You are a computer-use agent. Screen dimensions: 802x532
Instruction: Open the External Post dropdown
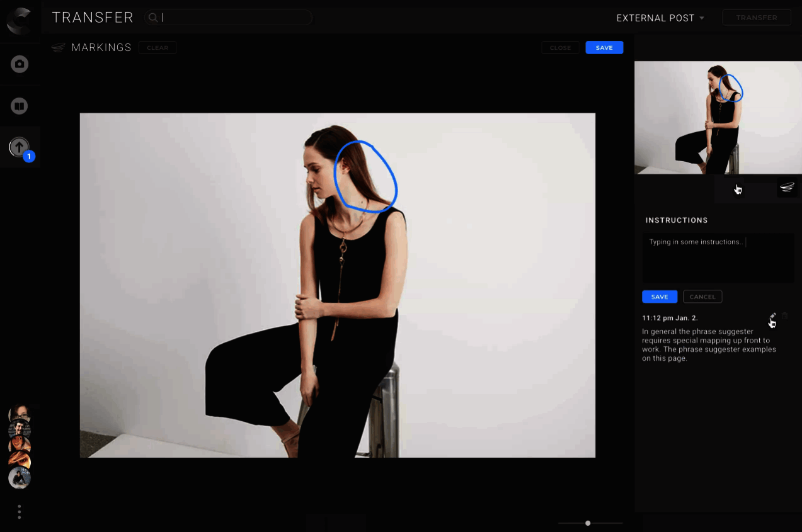coord(660,18)
